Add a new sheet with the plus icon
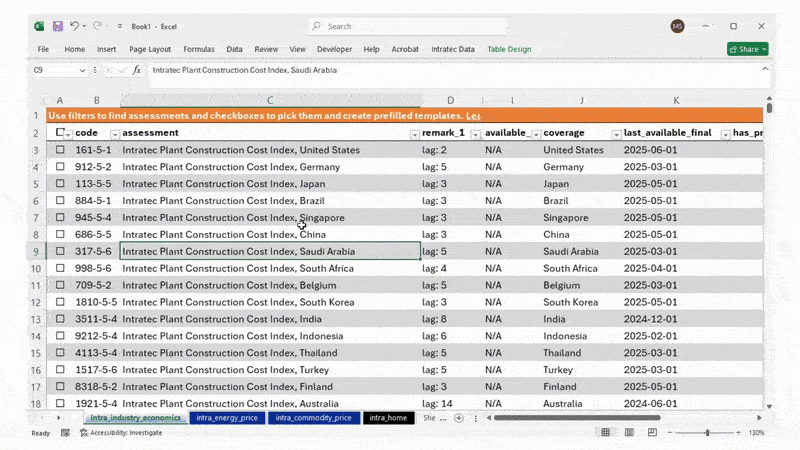The height and width of the screenshot is (450, 800). pyautogui.click(x=459, y=418)
